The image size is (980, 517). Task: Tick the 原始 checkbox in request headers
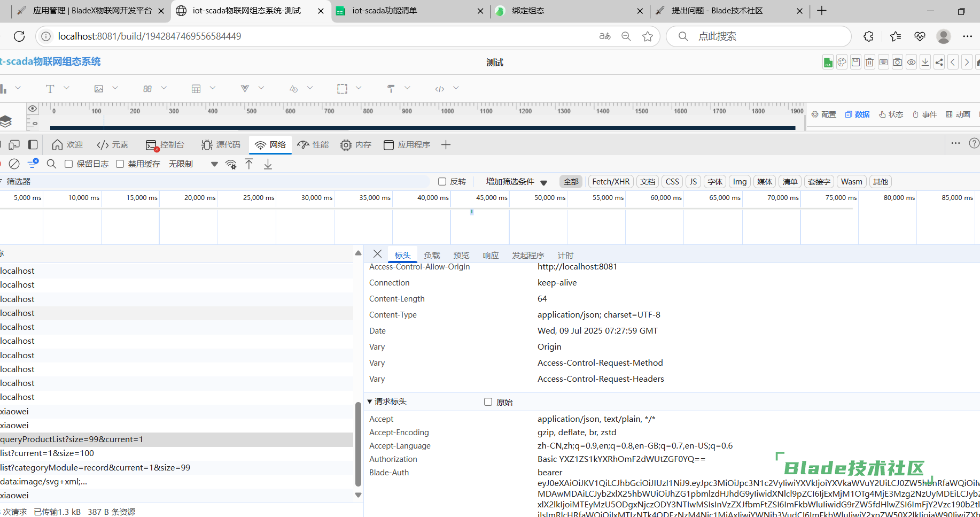488,402
